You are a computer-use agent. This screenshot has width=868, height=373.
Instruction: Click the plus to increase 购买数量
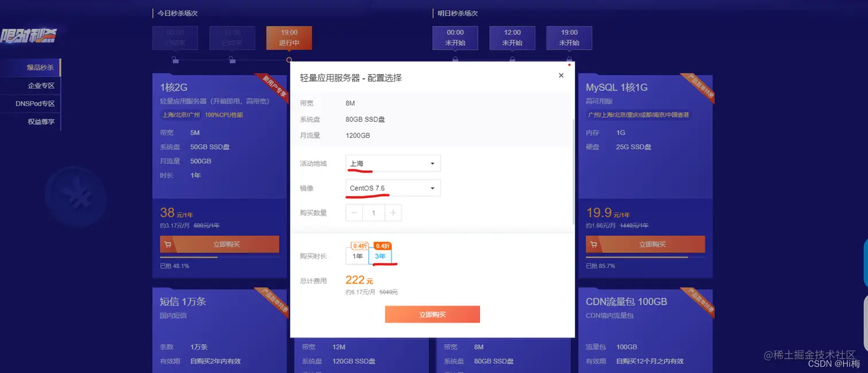click(x=393, y=213)
